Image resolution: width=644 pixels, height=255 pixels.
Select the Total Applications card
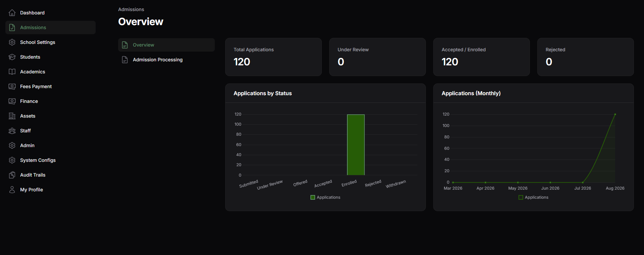[x=274, y=57]
